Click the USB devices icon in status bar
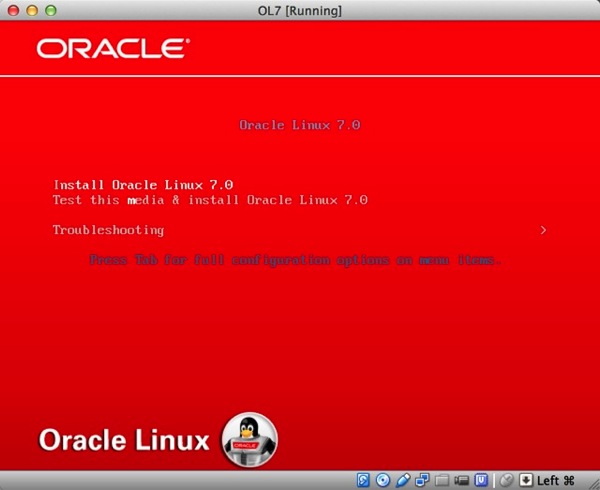The height and width of the screenshot is (490, 600). 402,480
